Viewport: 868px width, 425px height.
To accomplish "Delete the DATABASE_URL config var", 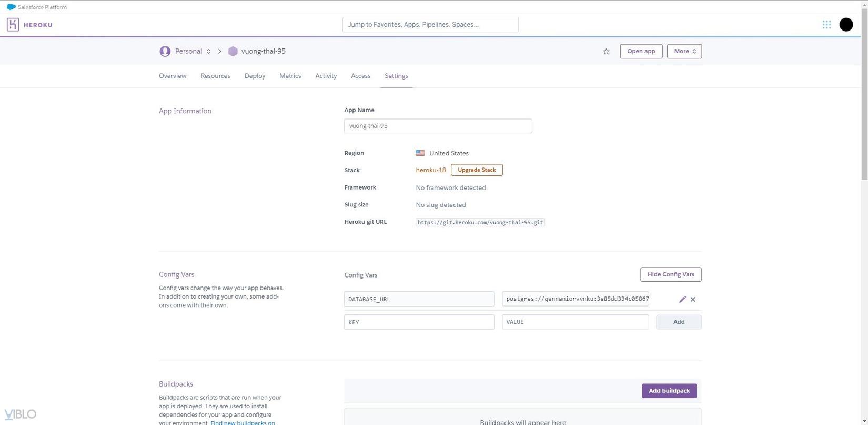I will pos(693,299).
